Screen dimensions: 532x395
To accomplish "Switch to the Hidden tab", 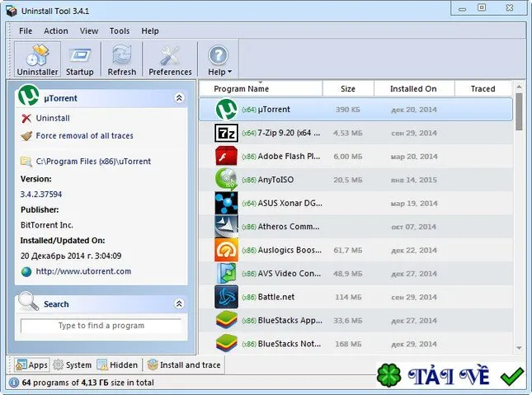I will (x=117, y=364).
